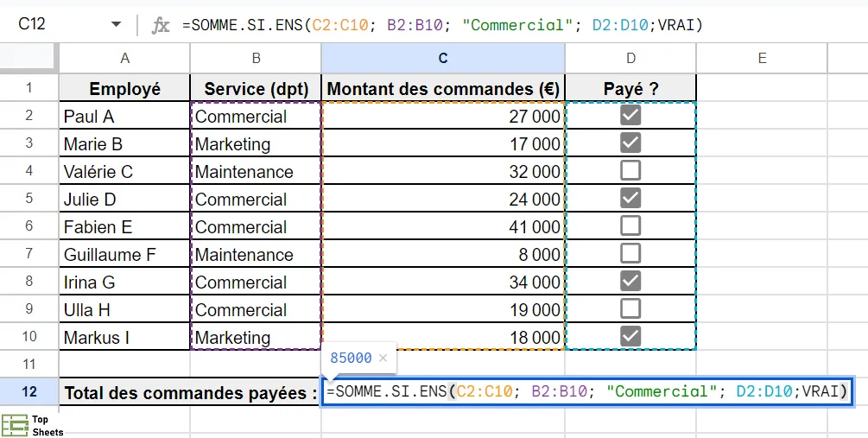Select the cell containing Guillaume F

124,254
